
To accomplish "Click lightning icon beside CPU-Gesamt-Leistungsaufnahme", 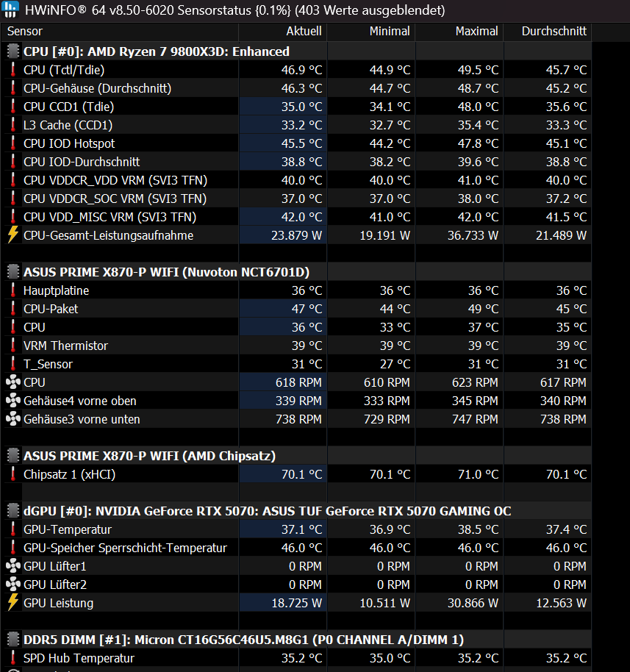I will [x=13, y=235].
